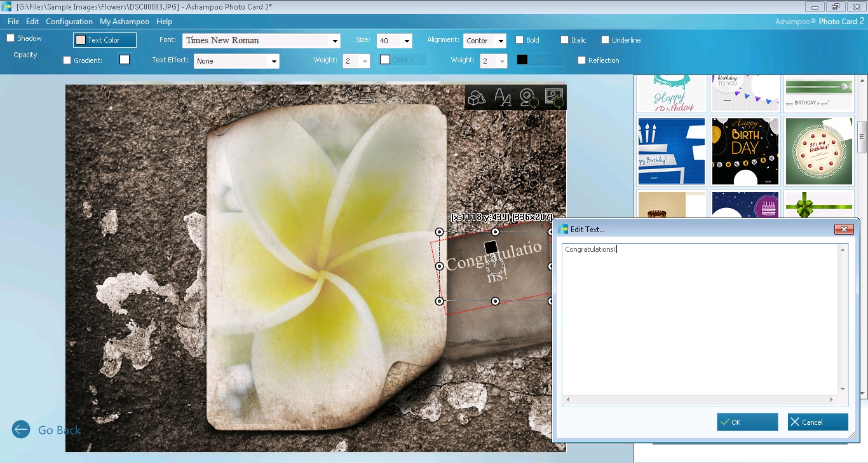Image resolution: width=868 pixels, height=463 pixels.
Task: Open the Text Effect dropdown
Action: pos(236,61)
